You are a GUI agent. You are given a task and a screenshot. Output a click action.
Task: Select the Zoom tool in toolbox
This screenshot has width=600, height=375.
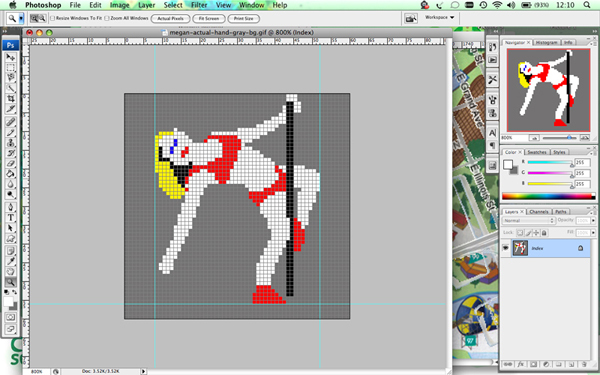[11, 282]
